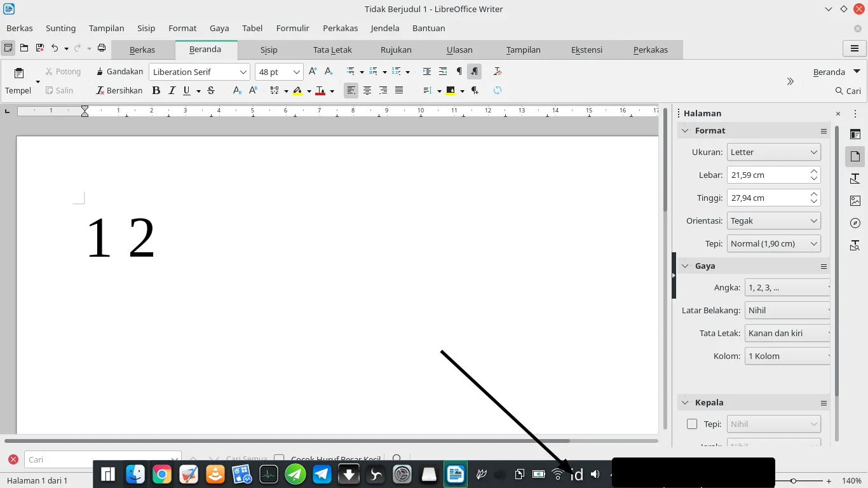868x488 pixels.
Task: Apply bold formatting
Action: pyautogui.click(x=156, y=91)
